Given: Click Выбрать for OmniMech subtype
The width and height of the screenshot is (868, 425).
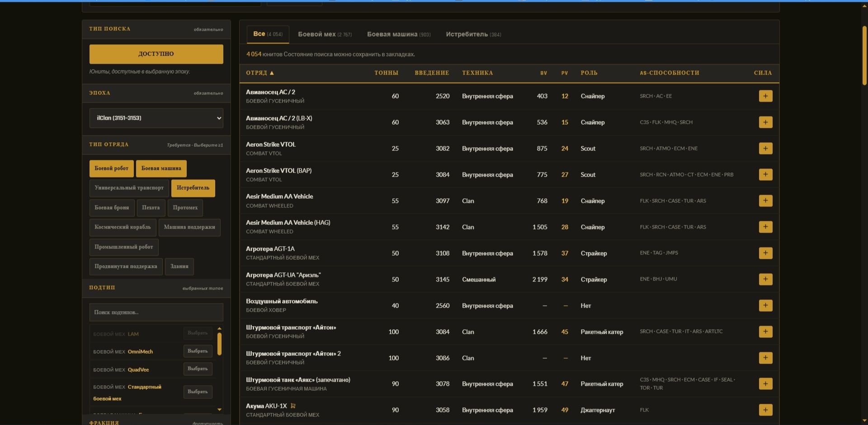Looking at the screenshot, I should 198,351.
